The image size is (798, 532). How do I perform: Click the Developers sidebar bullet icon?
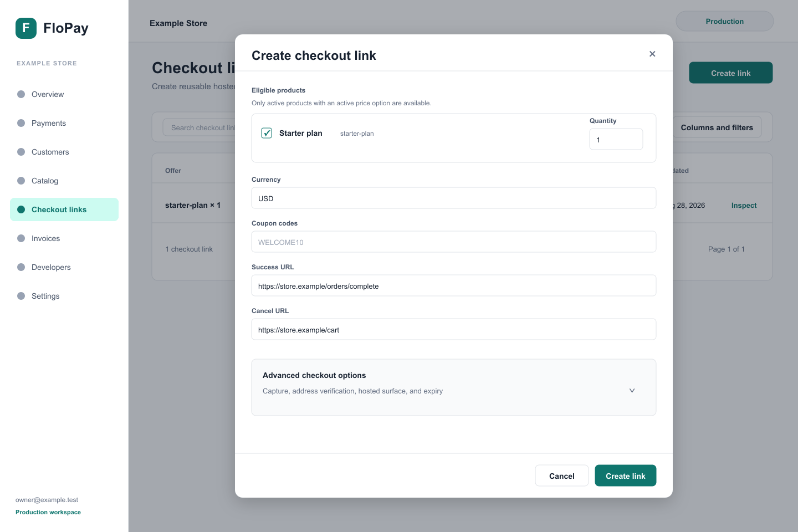(21, 267)
